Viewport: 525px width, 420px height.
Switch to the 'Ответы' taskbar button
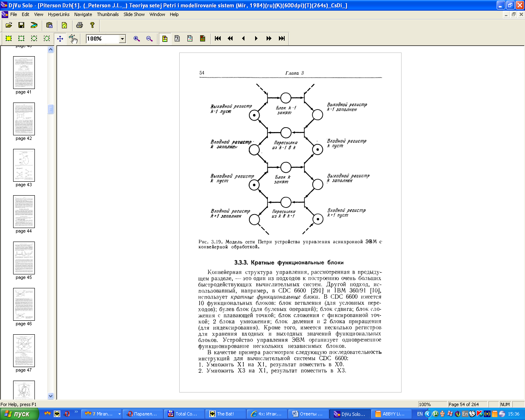(308, 414)
